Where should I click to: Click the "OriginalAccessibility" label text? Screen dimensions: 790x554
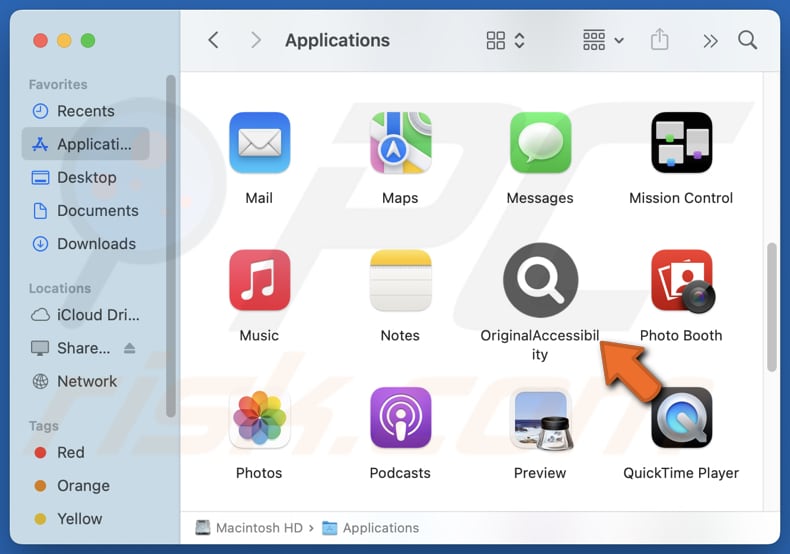point(540,345)
